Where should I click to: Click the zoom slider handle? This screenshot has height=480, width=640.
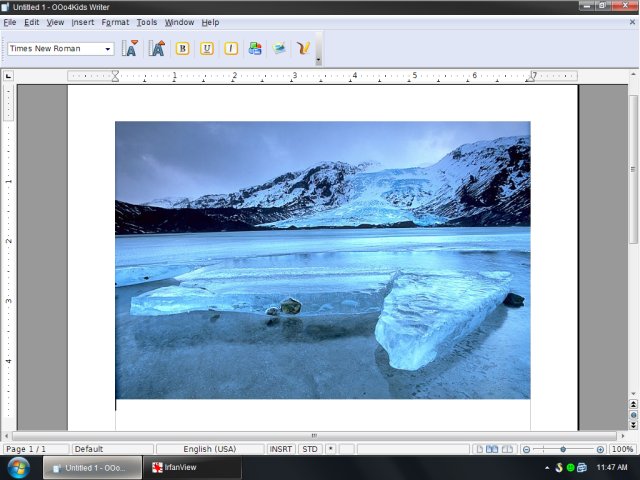563,450
